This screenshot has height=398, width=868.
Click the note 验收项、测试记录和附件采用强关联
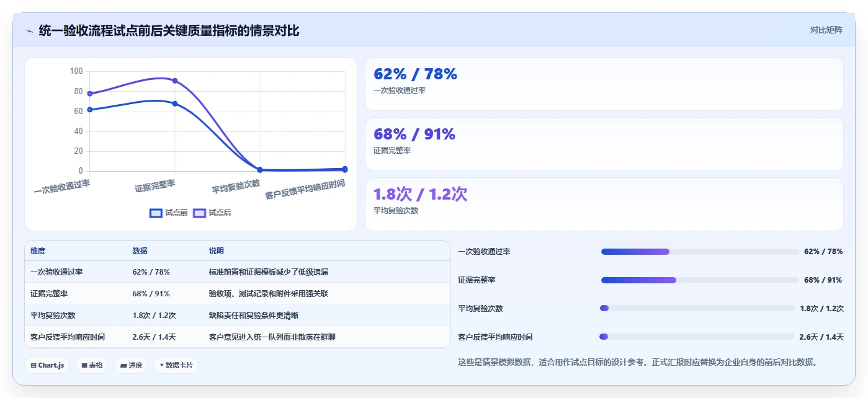tap(269, 293)
